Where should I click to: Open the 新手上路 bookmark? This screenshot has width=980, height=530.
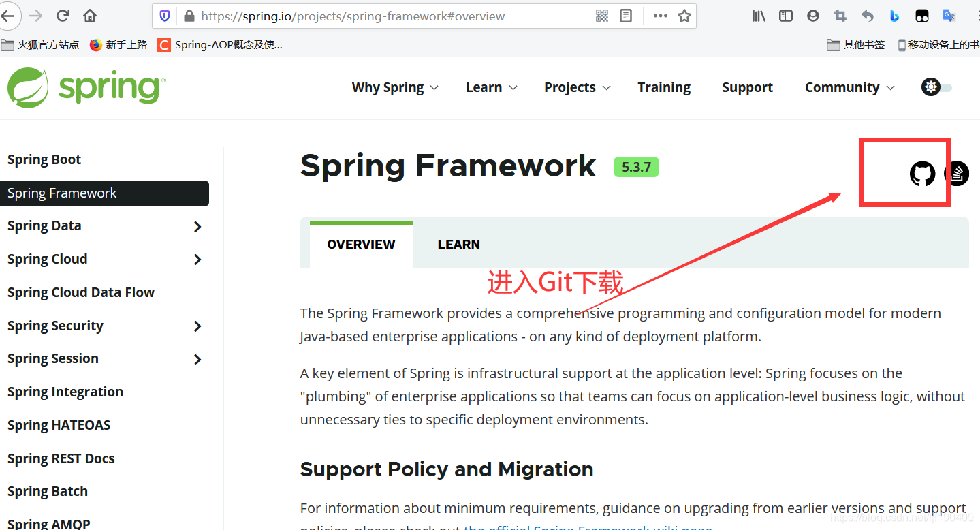tap(118, 45)
